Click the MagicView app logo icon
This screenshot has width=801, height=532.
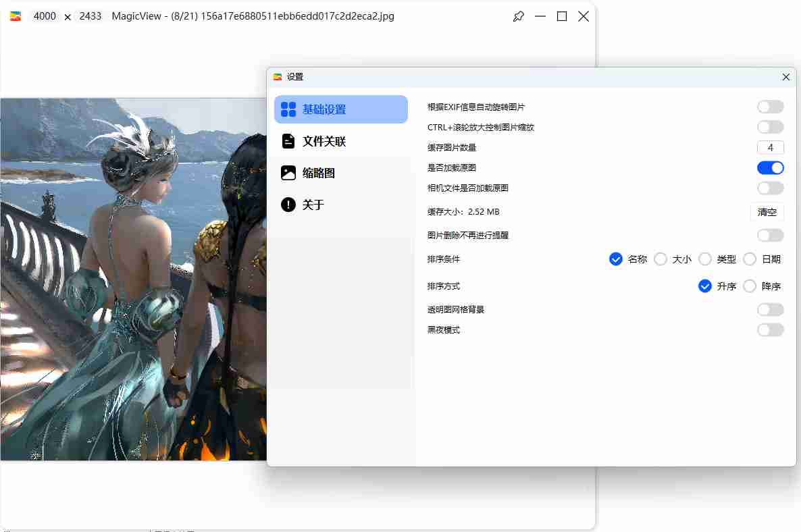click(15, 17)
